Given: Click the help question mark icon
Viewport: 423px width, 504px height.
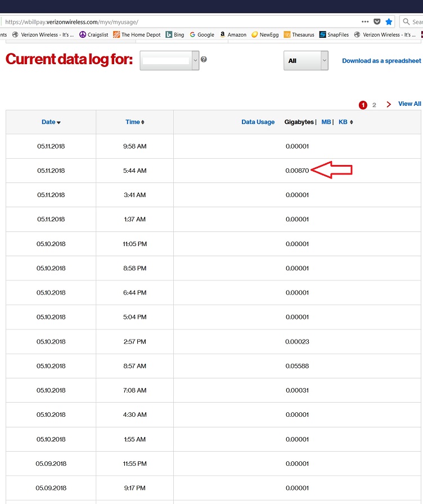Looking at the screenshot, I should pos(204,60).
